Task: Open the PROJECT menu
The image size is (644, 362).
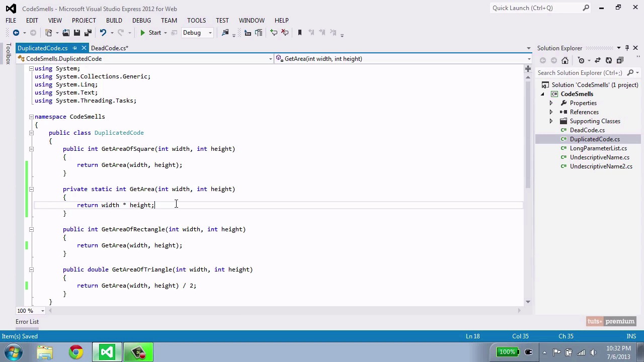Action: tap(84, 20)
